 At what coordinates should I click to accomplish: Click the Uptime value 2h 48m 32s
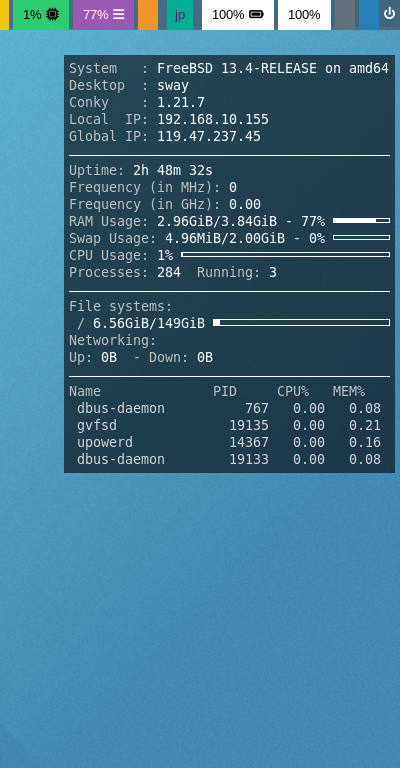pos(173,170)
